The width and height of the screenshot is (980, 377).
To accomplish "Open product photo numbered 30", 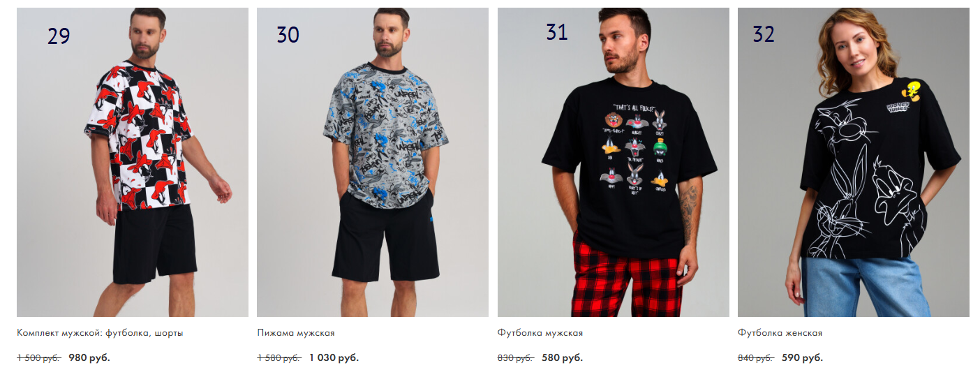I will [x=373, y=162].
